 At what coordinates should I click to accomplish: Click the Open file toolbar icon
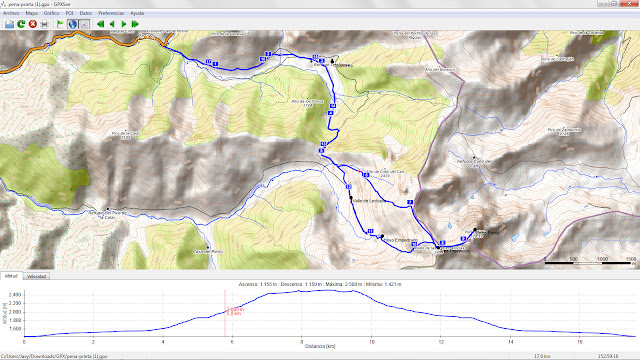pyautogui.click(x=9, y=24)
